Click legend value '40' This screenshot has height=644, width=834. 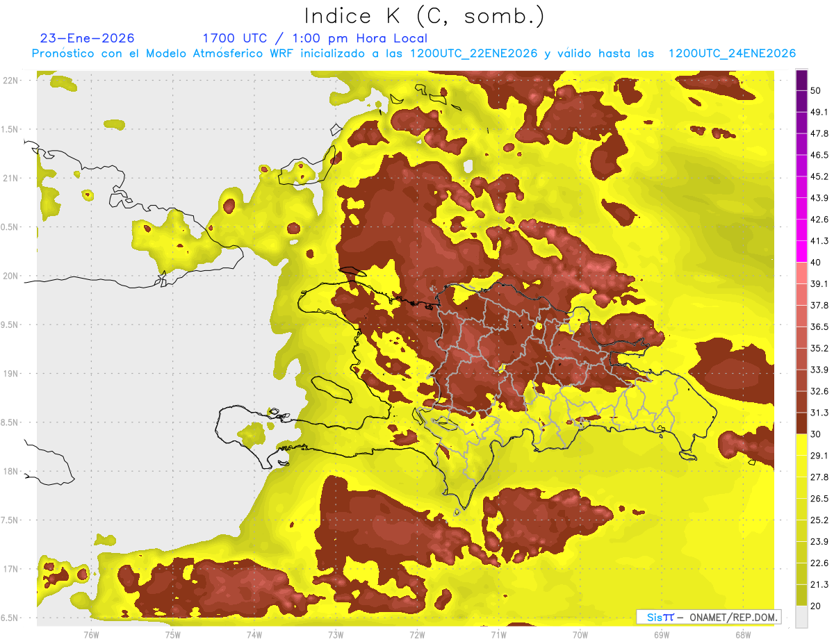click(816, 263)
